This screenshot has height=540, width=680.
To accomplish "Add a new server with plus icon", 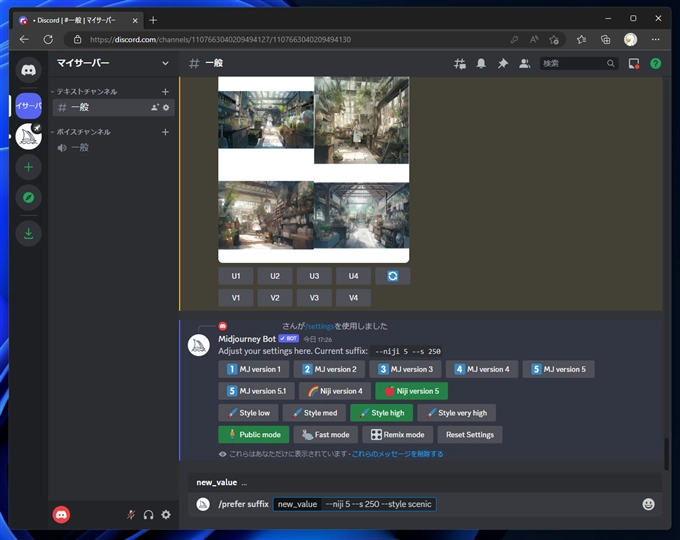I will coord(29,167).
